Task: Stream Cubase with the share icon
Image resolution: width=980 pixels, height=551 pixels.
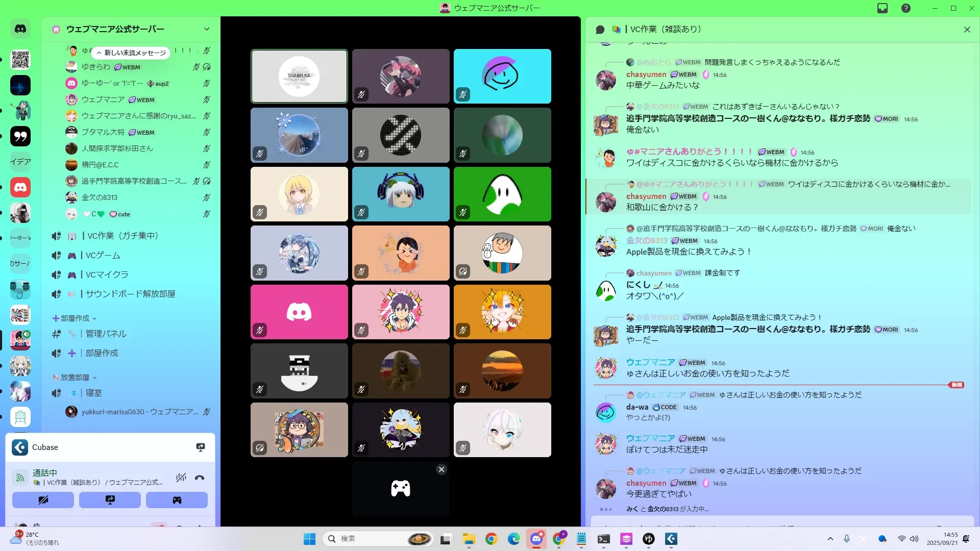Action: pyautogui.click(x=201, y=447)
